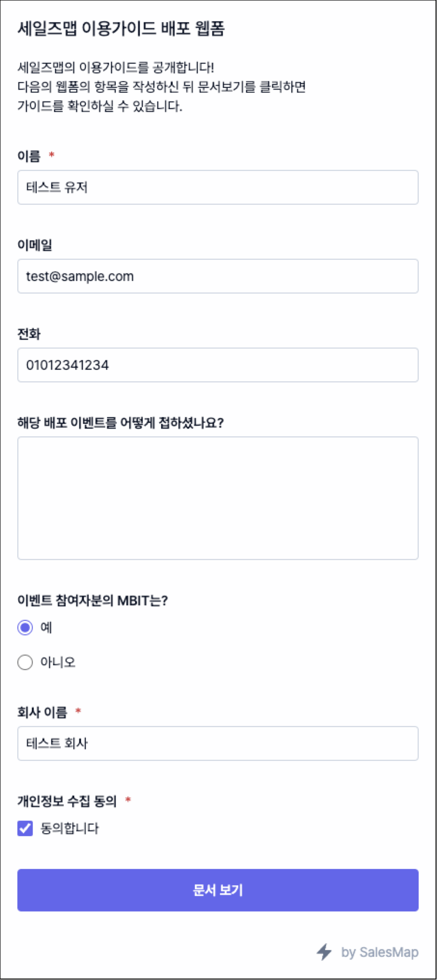Click the "개인정보 수집 동의" label

(67, 801)
